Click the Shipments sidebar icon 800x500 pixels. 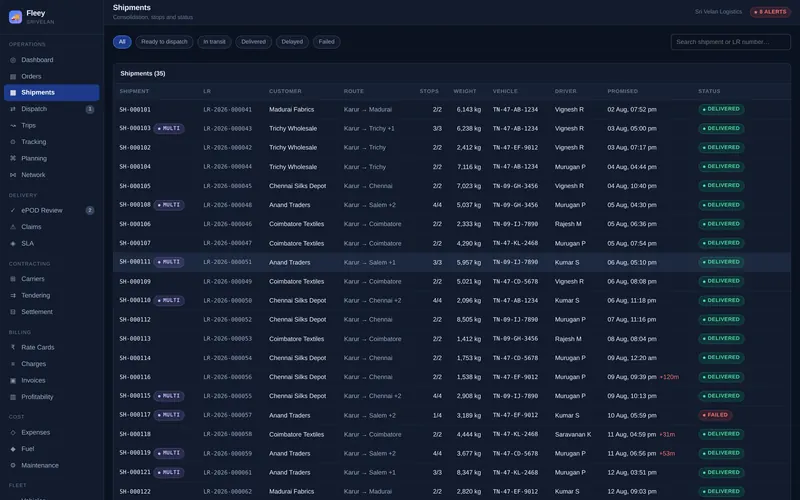click(13, 93)
